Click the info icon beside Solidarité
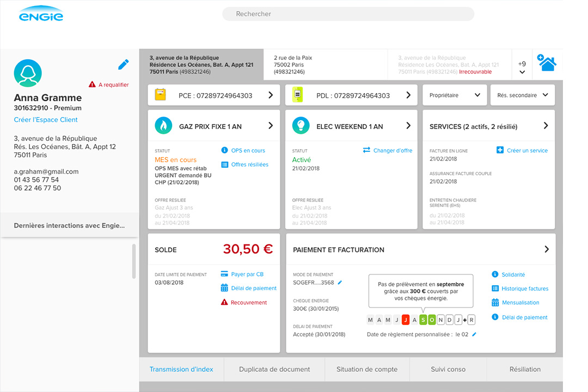588x392 pixels. click(495, 274)
